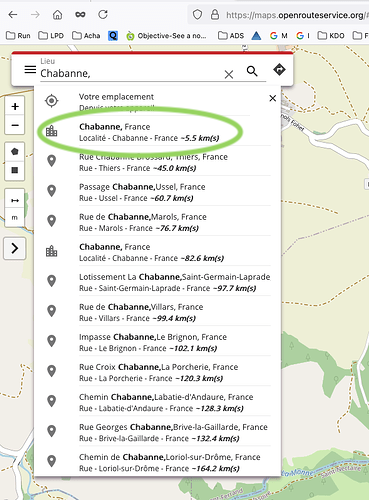Close the suggestions list

pos(273,98)
